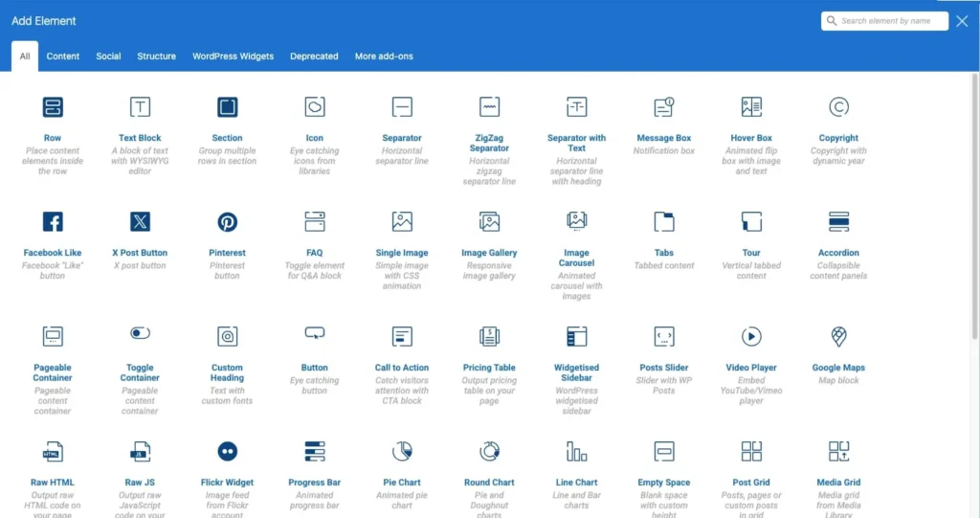Open the WordPress Widgets tab
Screen dimensions: 980x518
(233, 56)
